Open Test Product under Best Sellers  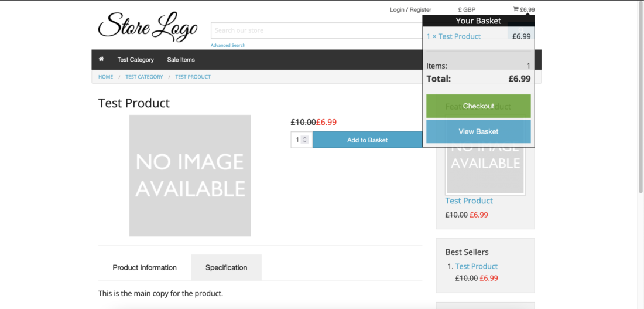point(477,266)
